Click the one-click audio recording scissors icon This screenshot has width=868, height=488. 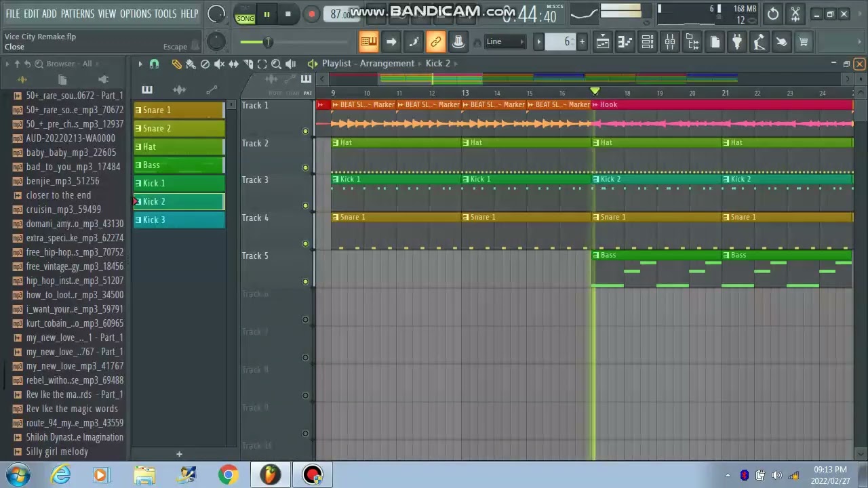pos(795,14)
